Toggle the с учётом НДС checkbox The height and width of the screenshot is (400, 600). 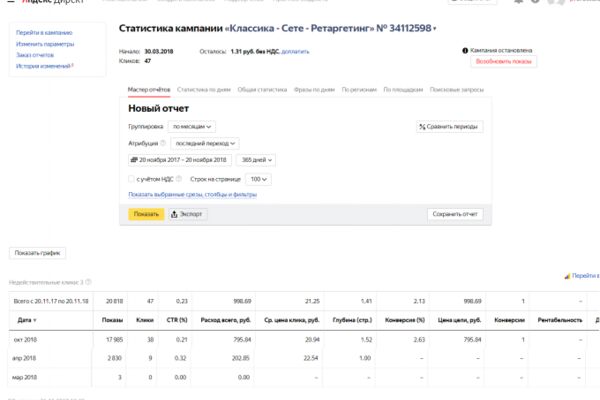[131, 179]
